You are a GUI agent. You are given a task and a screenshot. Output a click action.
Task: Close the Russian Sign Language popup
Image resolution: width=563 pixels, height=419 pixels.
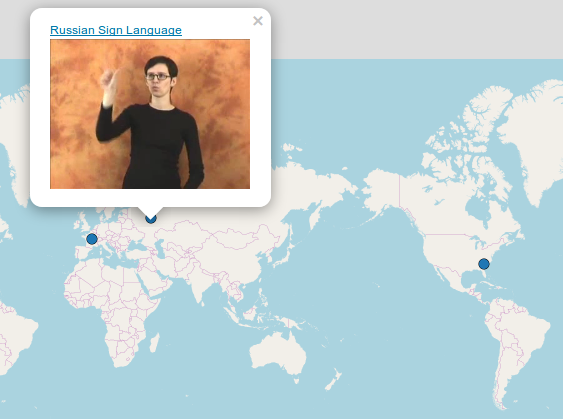(x=258, y=21)
